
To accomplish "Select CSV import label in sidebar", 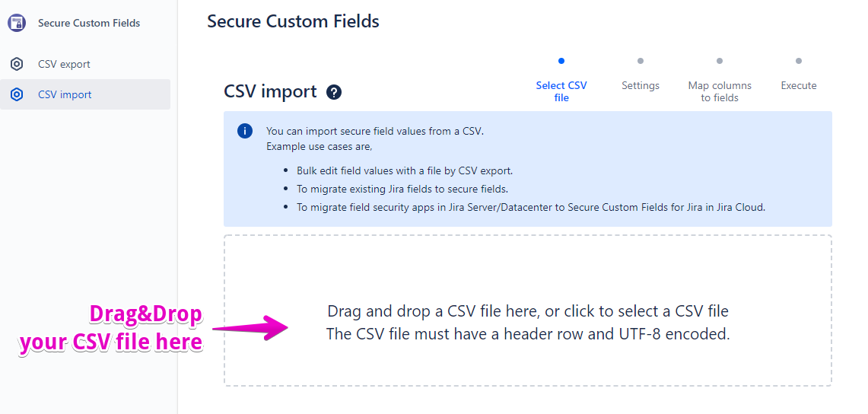I will pos(65,94).
